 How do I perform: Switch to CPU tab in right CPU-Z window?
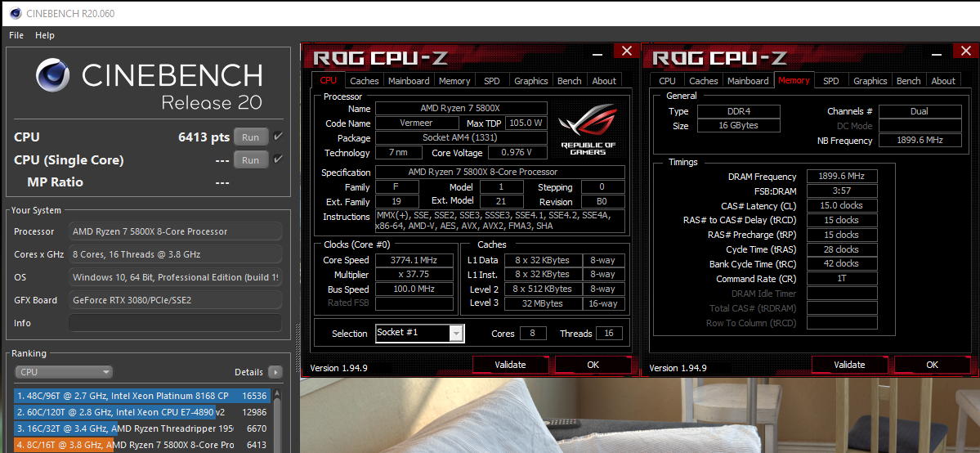pos(668,81)
